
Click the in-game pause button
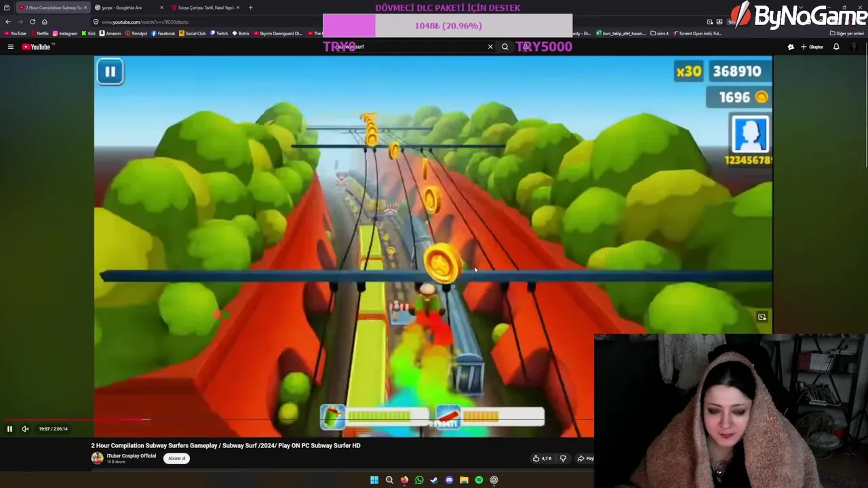[x=110, y=71]
